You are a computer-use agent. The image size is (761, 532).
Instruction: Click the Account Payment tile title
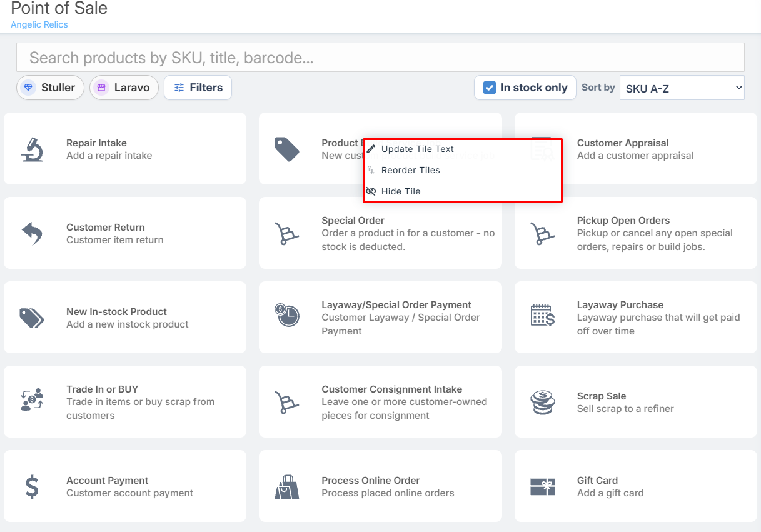click(x=108, y=481)
